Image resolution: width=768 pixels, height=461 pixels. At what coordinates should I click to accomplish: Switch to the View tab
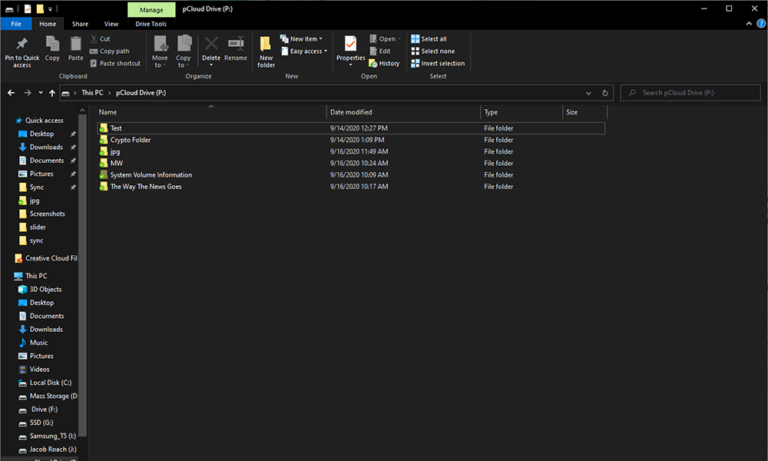click(x=111, y=24)
